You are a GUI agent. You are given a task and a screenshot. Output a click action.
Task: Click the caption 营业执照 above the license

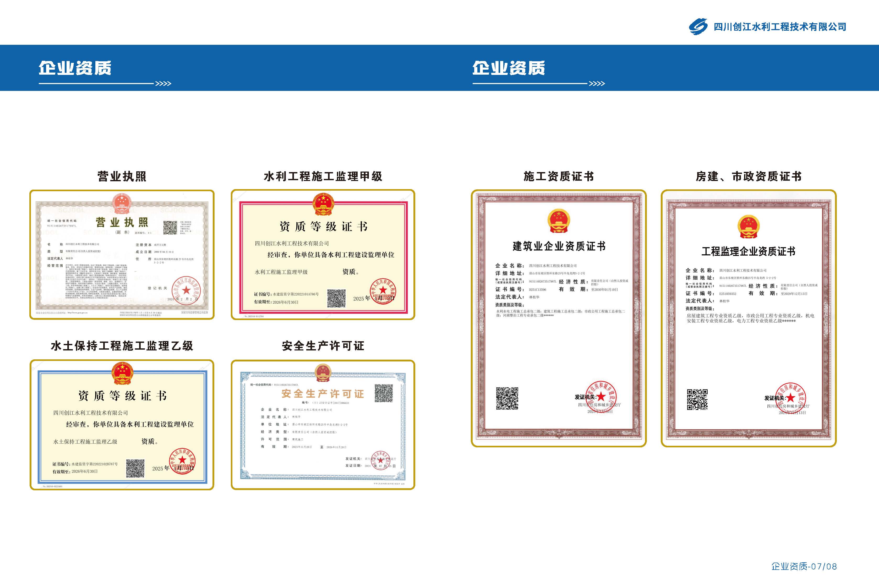(x=122, y=176)
